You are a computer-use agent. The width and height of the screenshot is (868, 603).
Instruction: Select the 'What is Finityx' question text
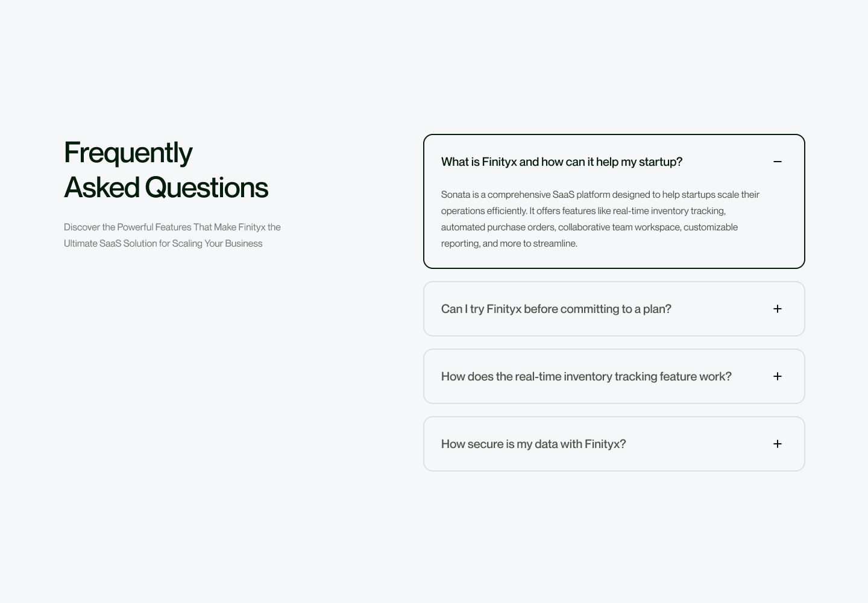pyautogui.click(x=561, y=162)
